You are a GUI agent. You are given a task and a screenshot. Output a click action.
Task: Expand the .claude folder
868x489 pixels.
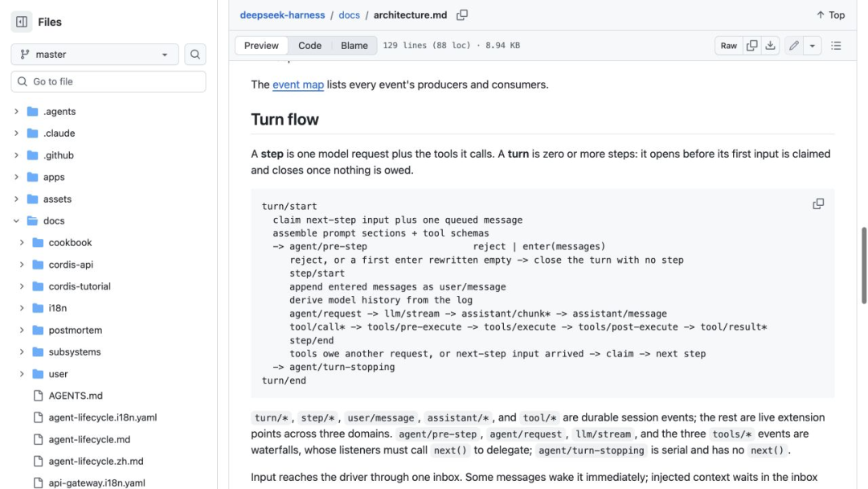(16, 134)
